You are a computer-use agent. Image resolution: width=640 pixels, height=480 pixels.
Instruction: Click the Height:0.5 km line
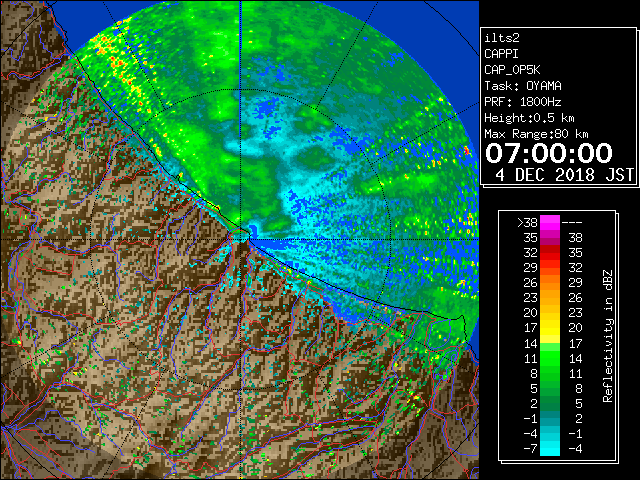[x=529, y=118]
